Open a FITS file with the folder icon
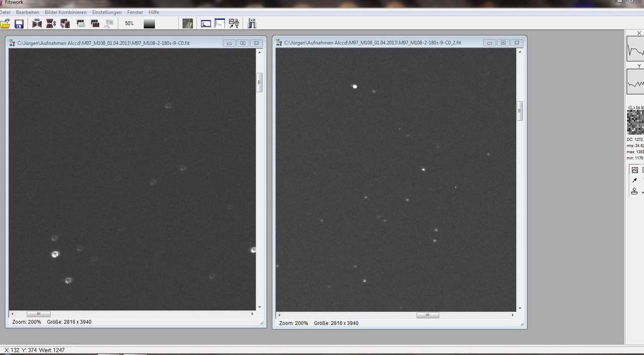Image resolution: width=644 pixels, height=355 pixels. pos(6,23)
